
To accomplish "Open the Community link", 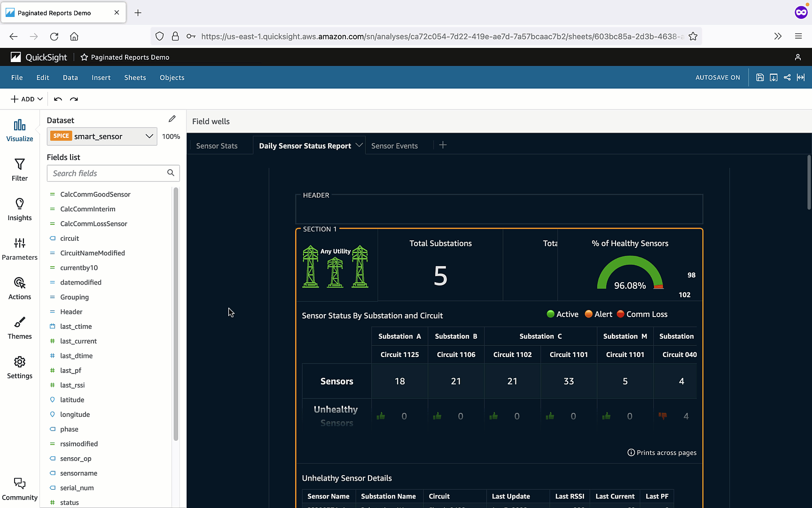I will (20, 489).
